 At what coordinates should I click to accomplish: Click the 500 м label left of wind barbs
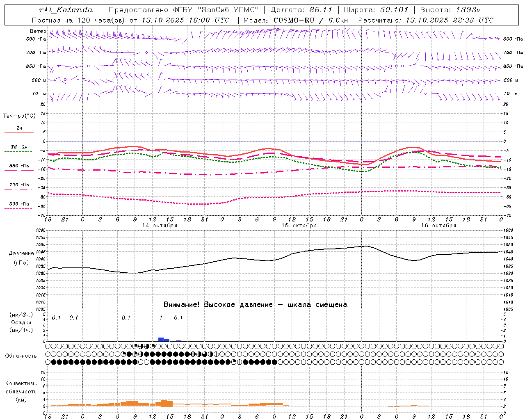39,80
